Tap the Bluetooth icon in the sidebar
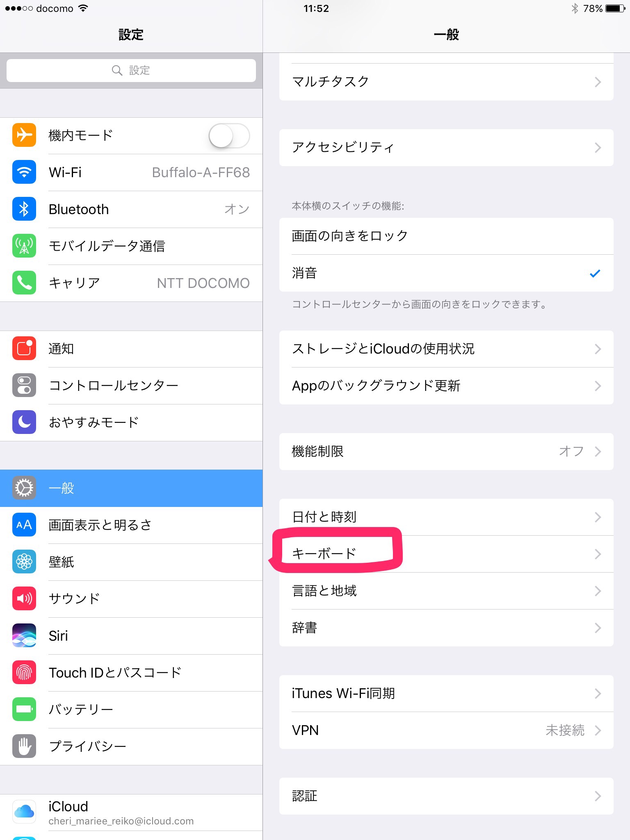This screenshot has height=840, width=630. point(24,209)
